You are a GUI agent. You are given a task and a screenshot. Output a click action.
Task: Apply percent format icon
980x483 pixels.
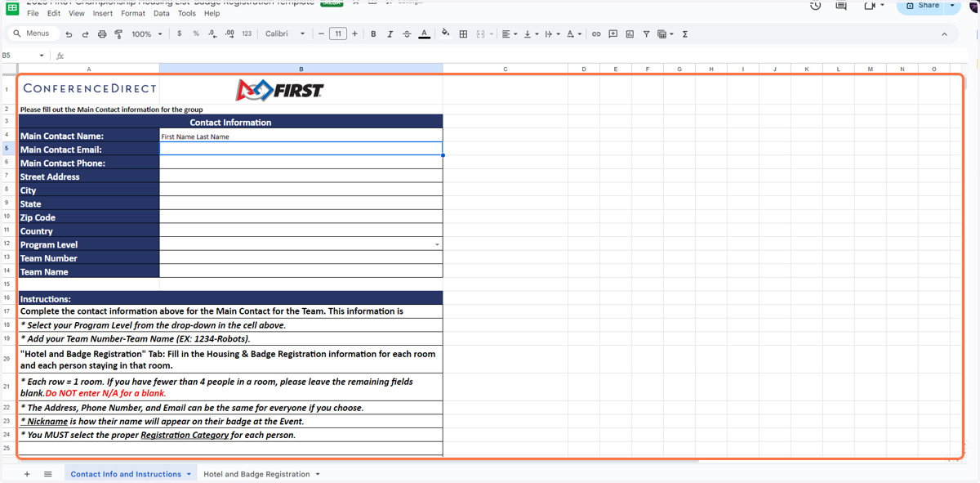tap(196, 34)
